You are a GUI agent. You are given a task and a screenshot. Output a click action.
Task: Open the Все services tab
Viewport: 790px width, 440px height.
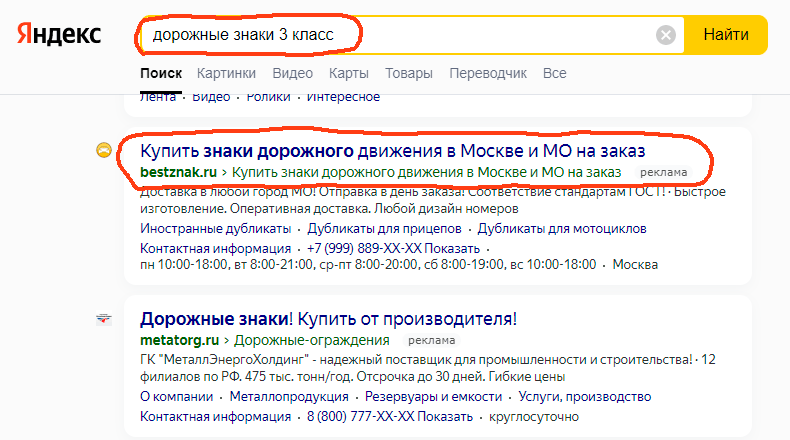pyautogui.click(x=554, y=73)
